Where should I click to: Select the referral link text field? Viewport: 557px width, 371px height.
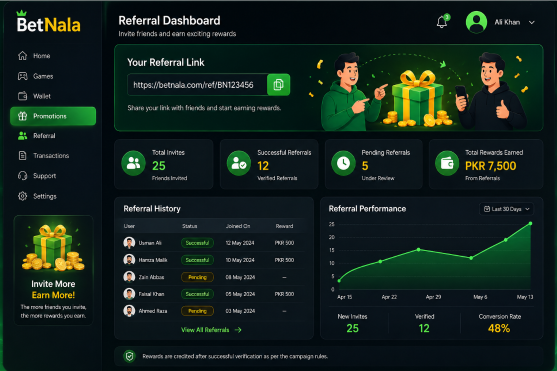[197, 85]
